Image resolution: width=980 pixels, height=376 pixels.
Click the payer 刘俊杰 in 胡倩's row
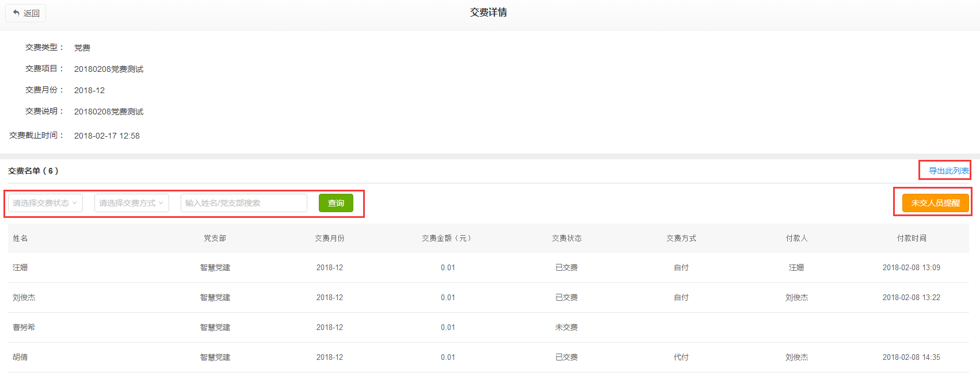[x=797, y=357]
